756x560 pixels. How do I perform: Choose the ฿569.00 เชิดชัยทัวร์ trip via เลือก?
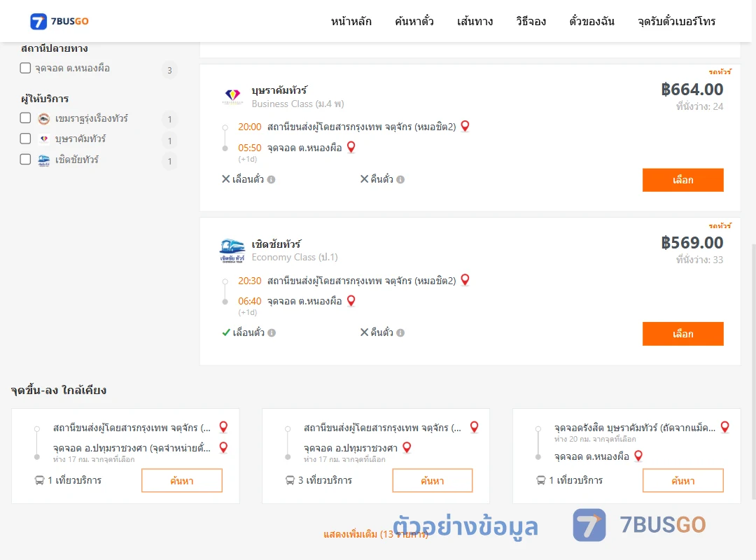point(682,334)
